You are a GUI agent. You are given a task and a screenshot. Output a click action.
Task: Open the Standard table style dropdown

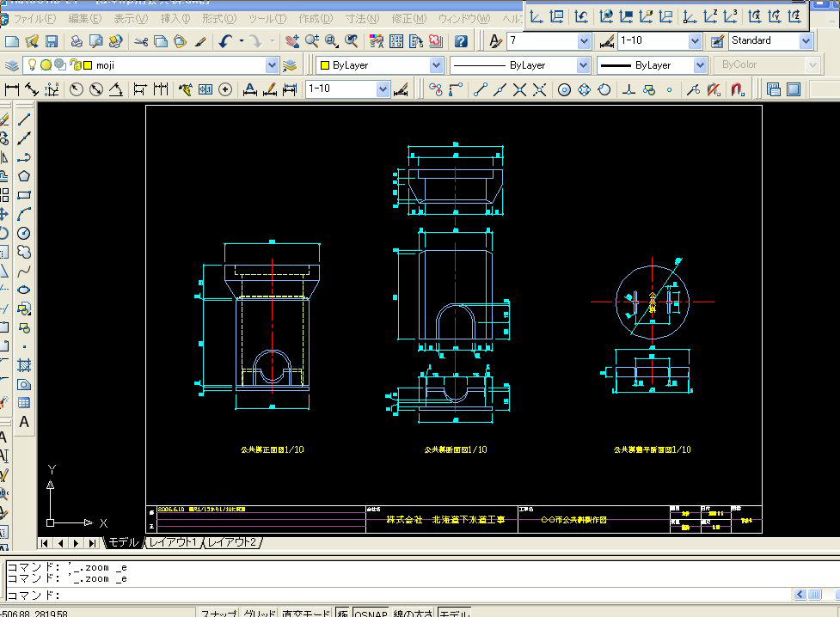click(x=806, y=40)
